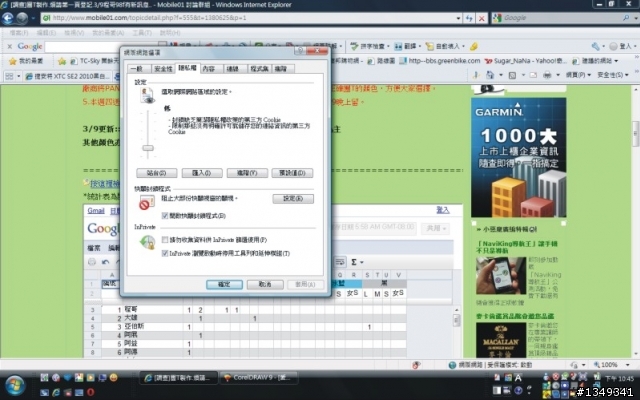Click the 匯入(I) Import button

(202, 173)
